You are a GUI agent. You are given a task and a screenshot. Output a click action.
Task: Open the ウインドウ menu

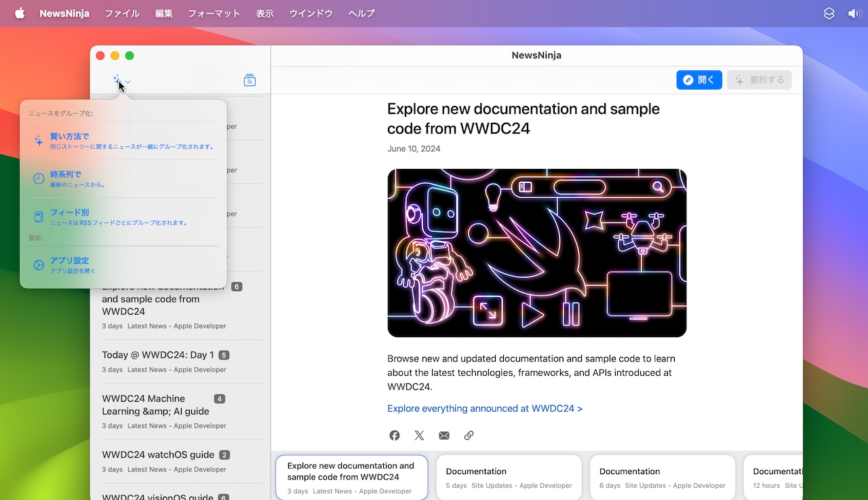(x=311, y=14)
